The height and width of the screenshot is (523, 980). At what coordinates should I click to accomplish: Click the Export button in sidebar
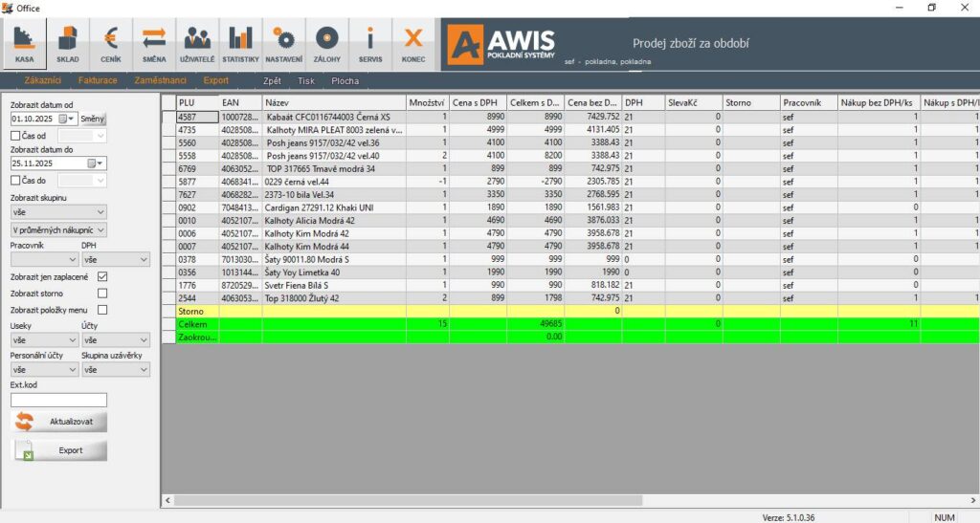[59, 450]
